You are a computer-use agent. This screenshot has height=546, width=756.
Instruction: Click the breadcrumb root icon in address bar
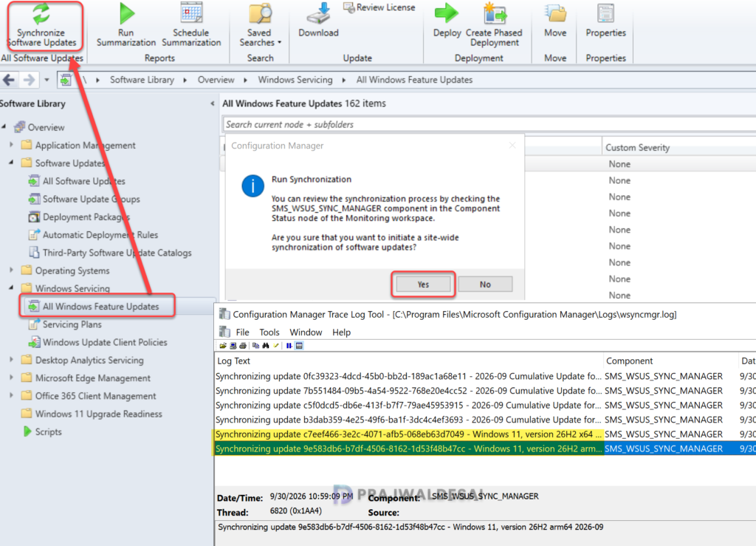pos(66,80)
